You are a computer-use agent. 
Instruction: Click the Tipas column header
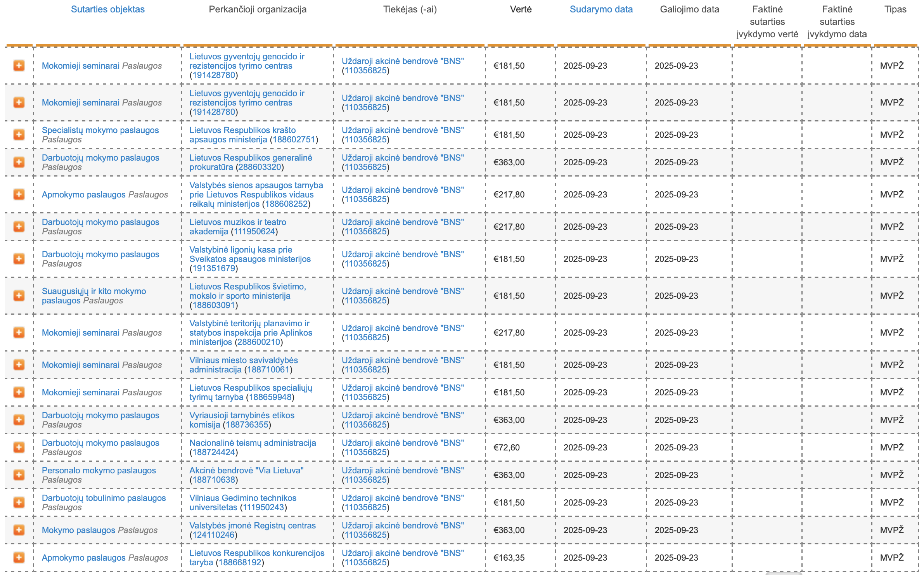(895, 9)
